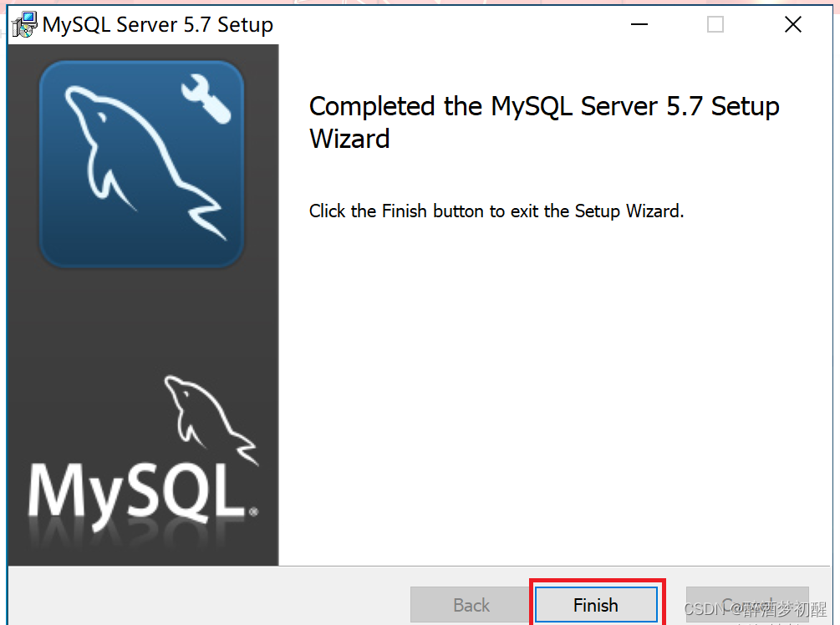Close the MySQL Server 5.7 Setup window
This screenshot has height=625, width=840.
[792, 24]
